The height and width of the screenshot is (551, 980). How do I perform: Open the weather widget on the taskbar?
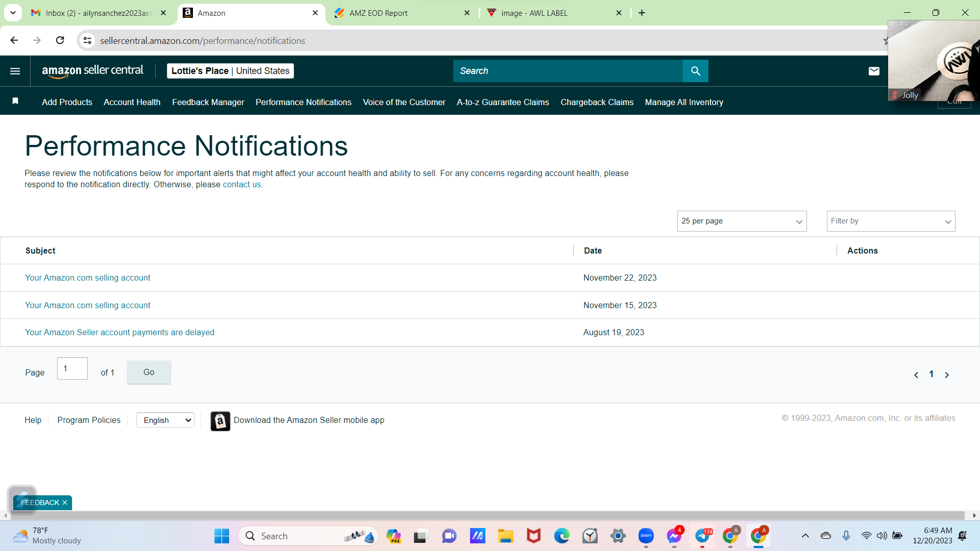tap(47, 536)
